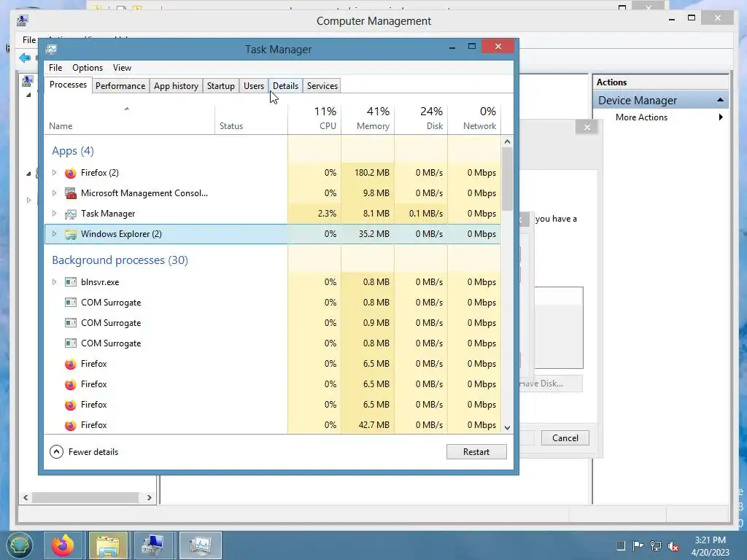Click Computer Management title bar icon
The height and width of the screenshot is (560, 747).
(23, 20)
